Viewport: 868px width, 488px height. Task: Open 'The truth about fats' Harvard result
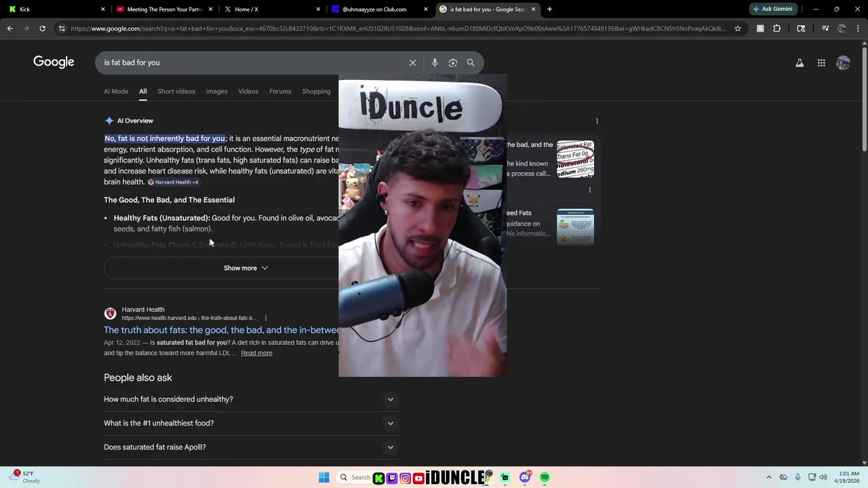[x=221, y=330]
